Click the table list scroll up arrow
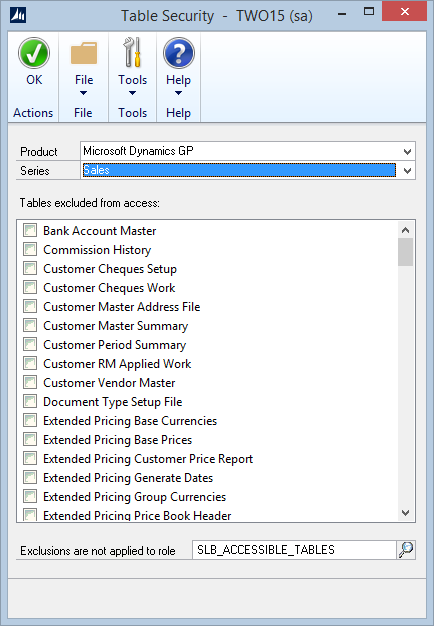The height and width of the screenshot is (626, 434). (x=406, y=230)
